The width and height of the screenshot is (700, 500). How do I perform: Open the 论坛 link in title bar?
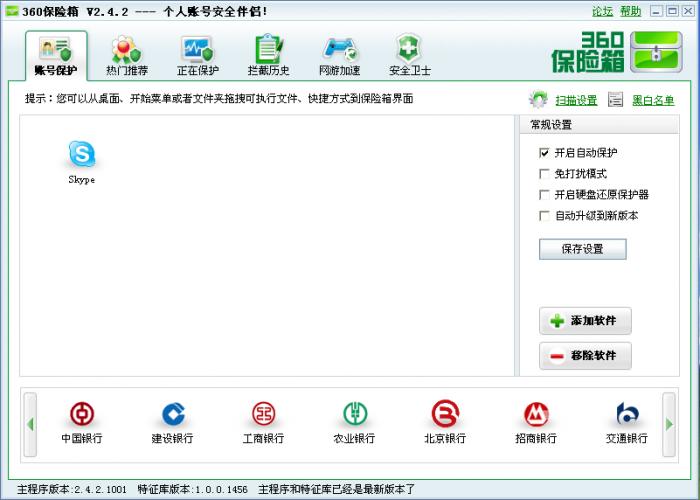(602, 11)
